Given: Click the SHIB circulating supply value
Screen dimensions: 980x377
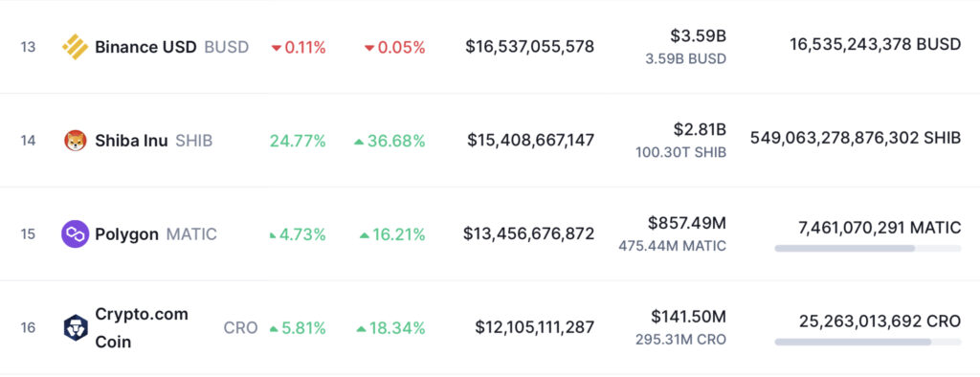Looking at the screenshot, I should pyautogui.click(x=856, y=138).
